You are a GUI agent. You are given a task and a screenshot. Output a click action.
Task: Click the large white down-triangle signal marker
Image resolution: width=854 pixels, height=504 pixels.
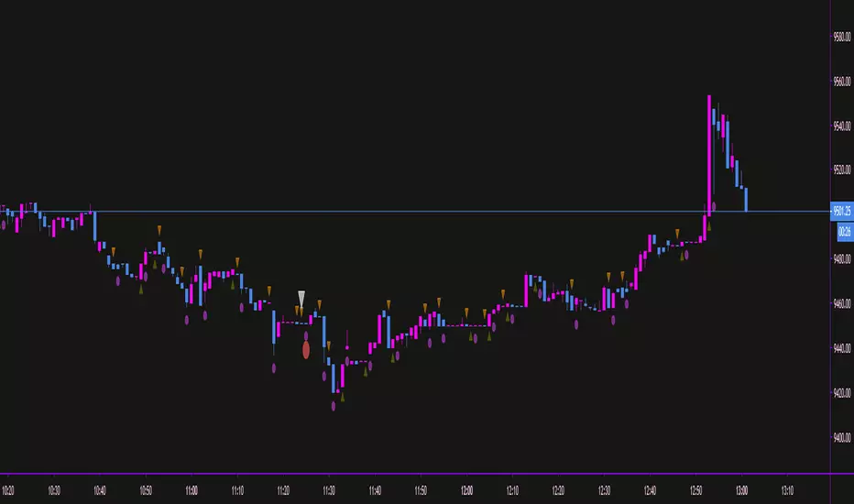click(x=301, y=299)
